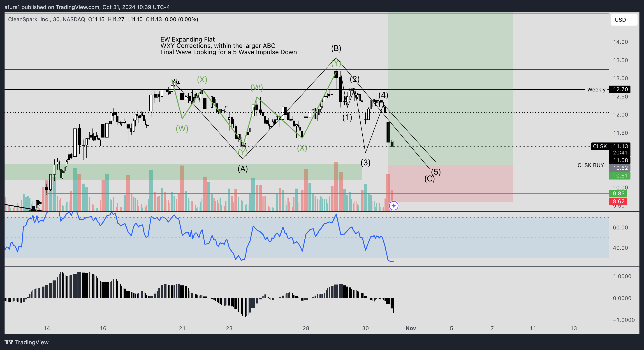Click the 1.0000 oscillator axis value
644x350 pixels.
point(622,276)
